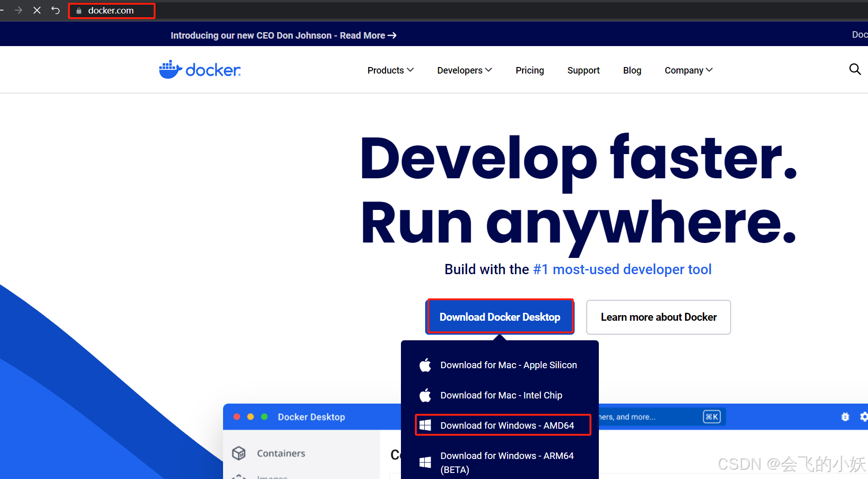
Task: Select the Pricing menu item
Action: [529, 70]
